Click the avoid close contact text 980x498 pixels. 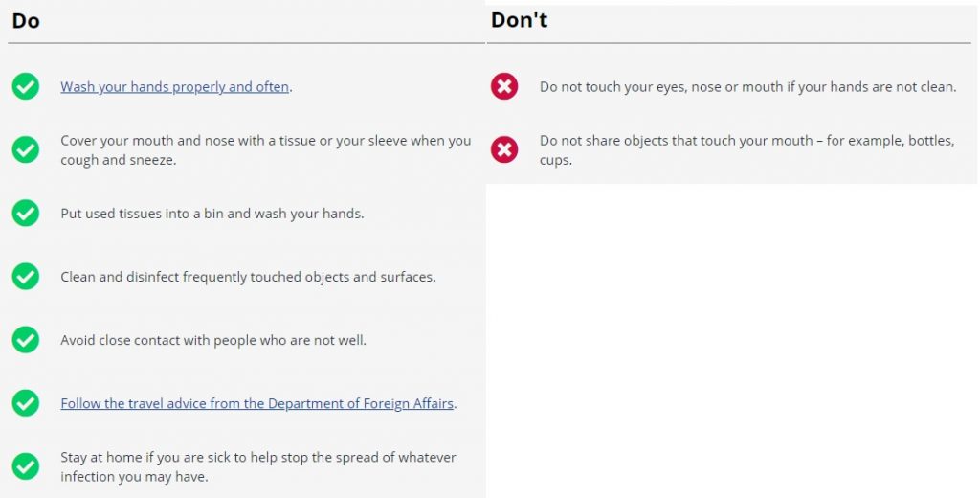[213, 340]
